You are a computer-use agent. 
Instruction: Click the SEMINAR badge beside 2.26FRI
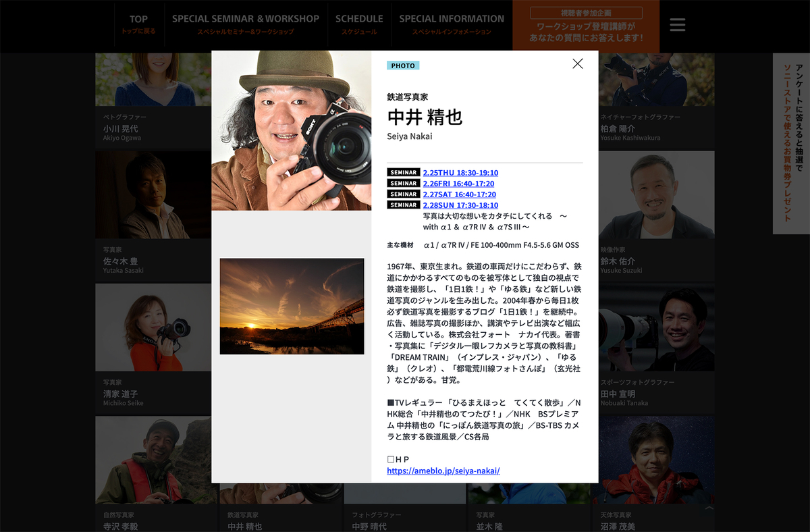click(404, 184)
